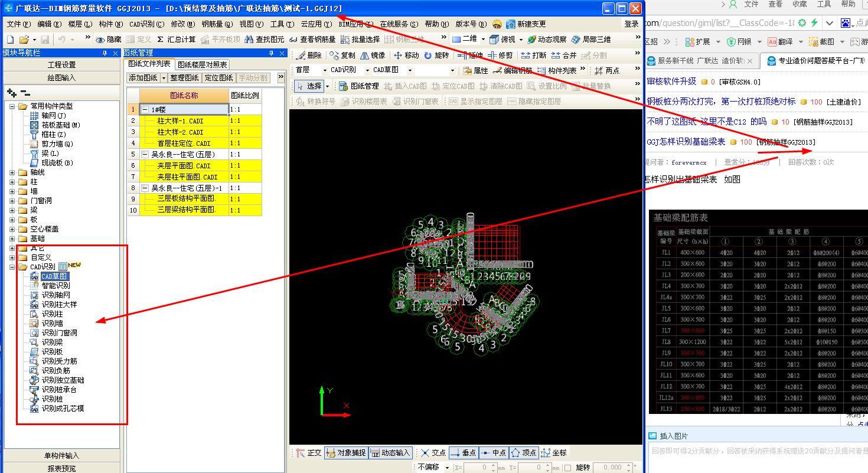Choose the 两点 two-point tool
This screenshot has width=868, height=473.
[607, 70]
